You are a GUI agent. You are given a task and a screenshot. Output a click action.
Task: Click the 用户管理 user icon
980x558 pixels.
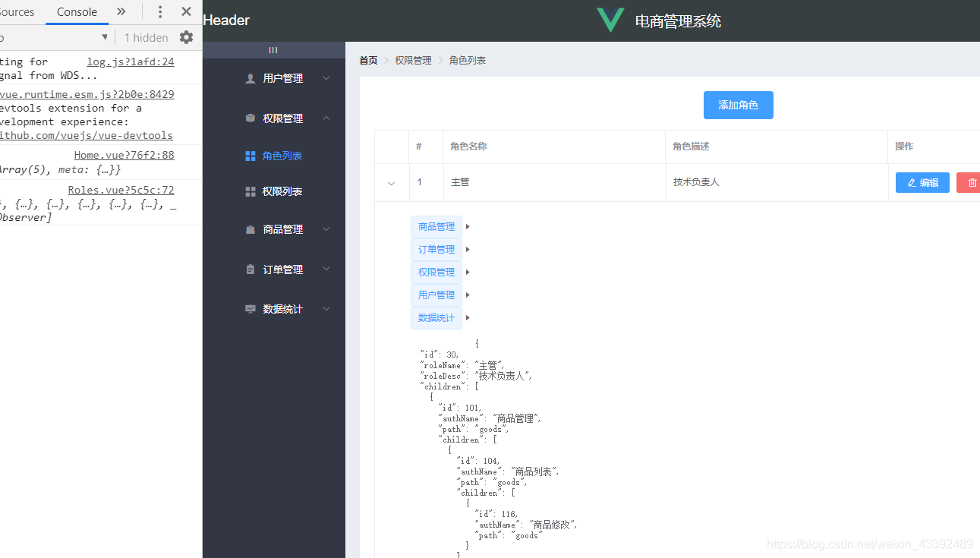[251, 78]
